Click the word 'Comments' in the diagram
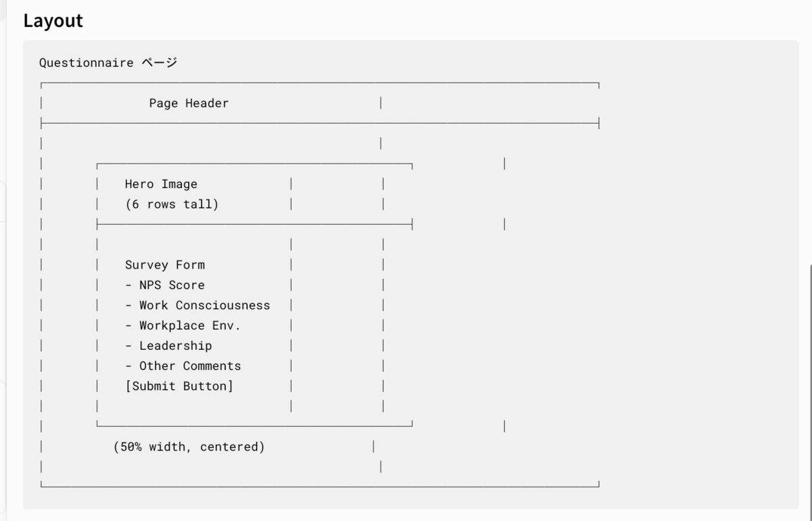This screenshot has width=812, height=521. click(212, 366)
